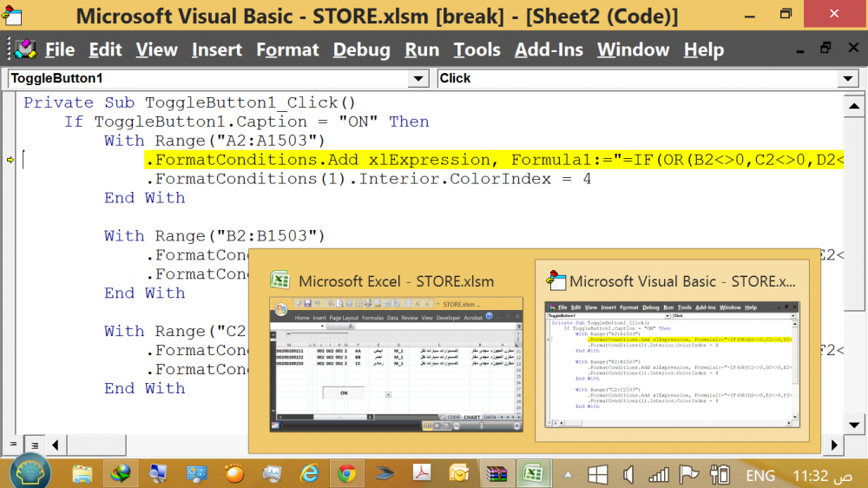868x488 pixels.
Task: Restore the inner code window
Action: pyautogui.click(x=826, y=48)
